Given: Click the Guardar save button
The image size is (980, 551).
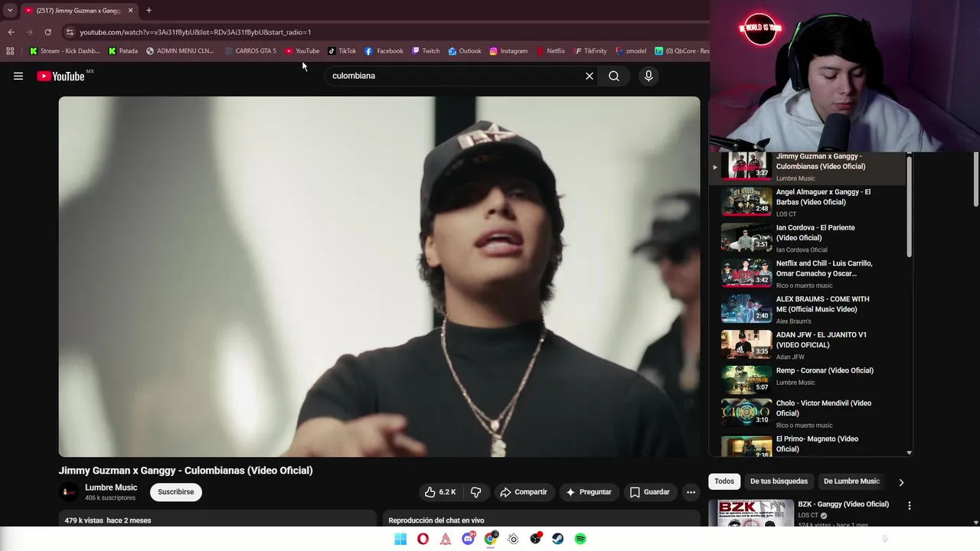Looking at the screenshot, I should pyautogui.click(x=649, y=492).
